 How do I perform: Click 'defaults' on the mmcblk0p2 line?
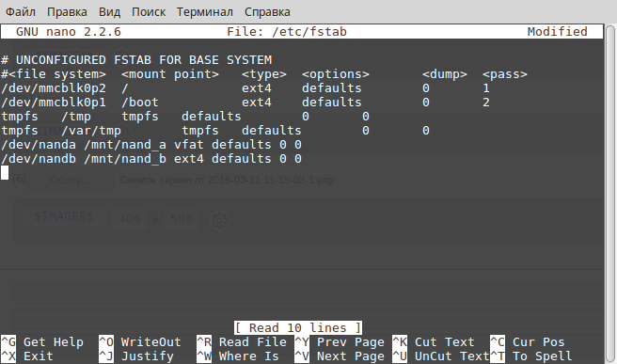pyautogui.click(x=332, y=88)
